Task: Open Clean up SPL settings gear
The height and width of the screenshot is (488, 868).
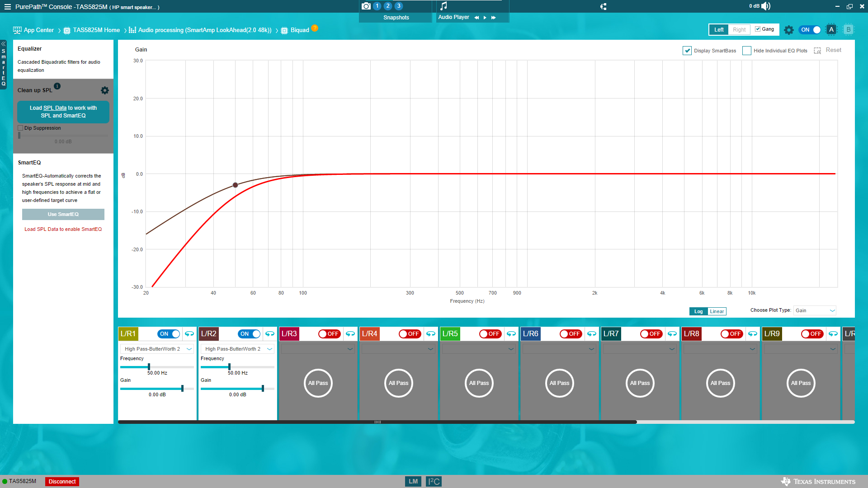Action: pos(105,90)
